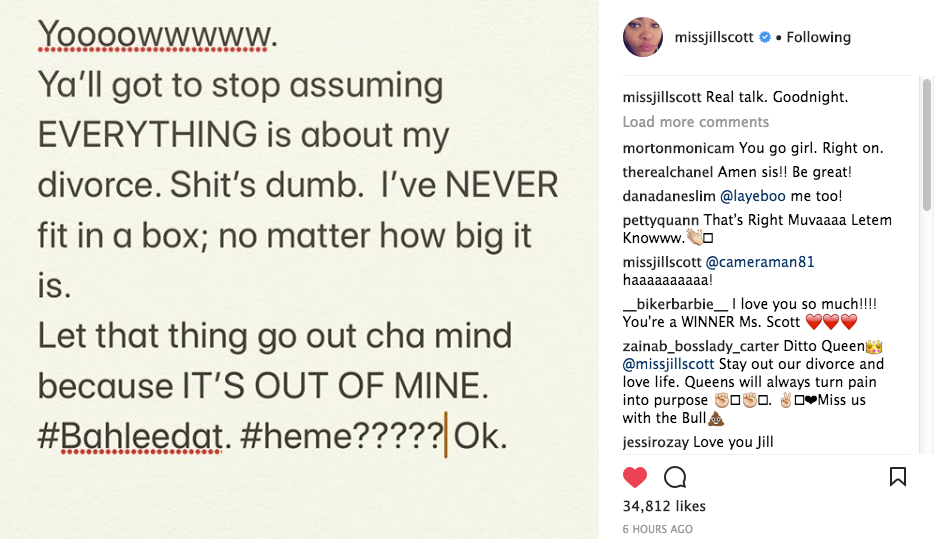Toggle the Following button
Viewport: 934px width, 539px height.
(x=818, y=37)
